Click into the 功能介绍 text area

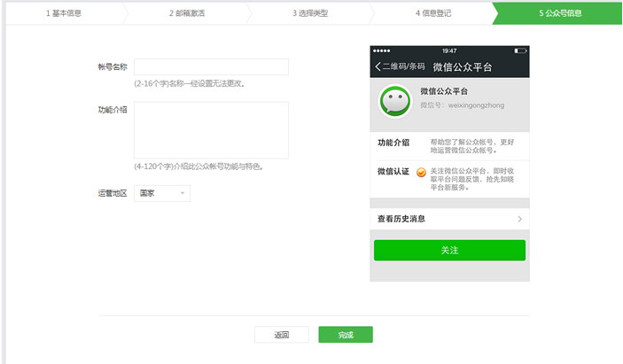tap(211, 130)
